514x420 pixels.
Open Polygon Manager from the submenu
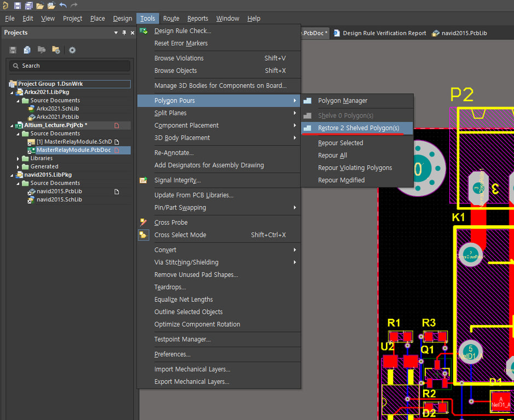[342, 101]
